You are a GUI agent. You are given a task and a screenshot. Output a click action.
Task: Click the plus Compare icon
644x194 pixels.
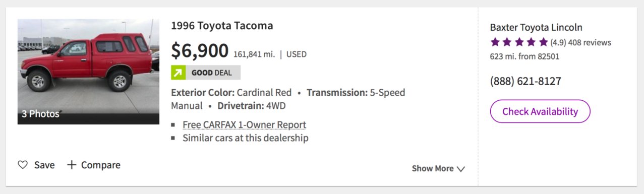pos(72,165)
